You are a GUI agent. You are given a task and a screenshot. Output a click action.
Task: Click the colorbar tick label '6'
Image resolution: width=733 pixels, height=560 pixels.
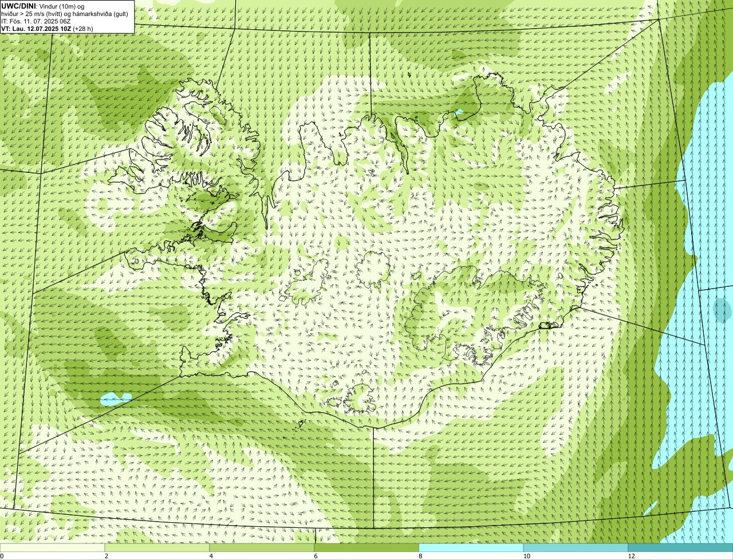316,556
